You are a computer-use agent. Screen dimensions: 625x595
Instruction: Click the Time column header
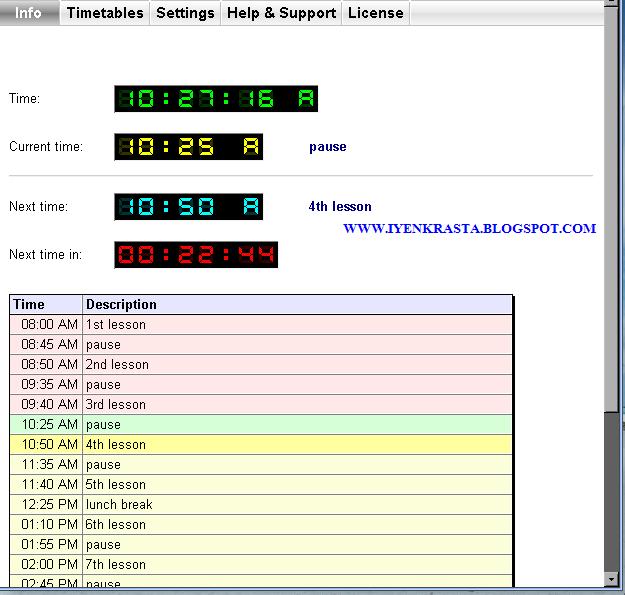point(46,304)
